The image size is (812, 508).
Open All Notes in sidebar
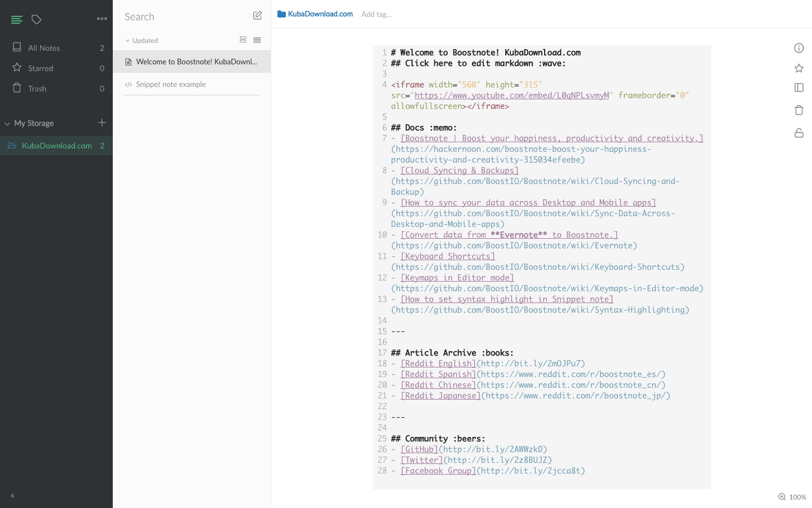56,48
